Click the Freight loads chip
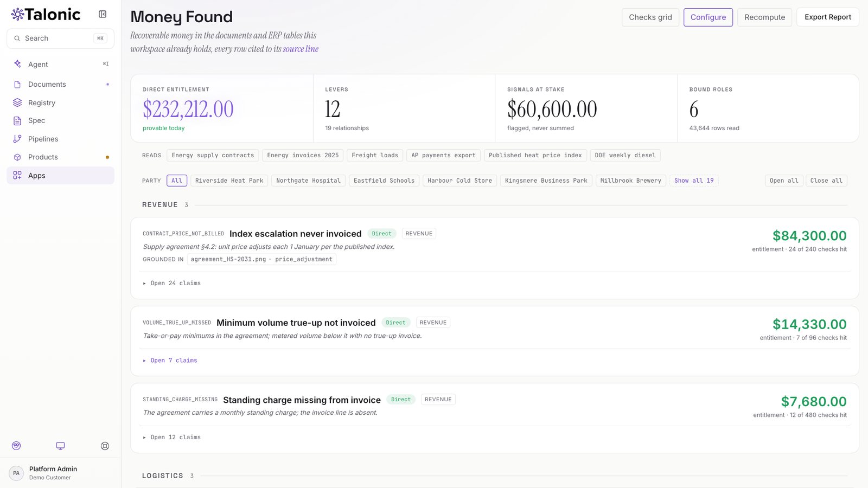Viewport: 868px width, 488px height. click(x=375, y=155)
